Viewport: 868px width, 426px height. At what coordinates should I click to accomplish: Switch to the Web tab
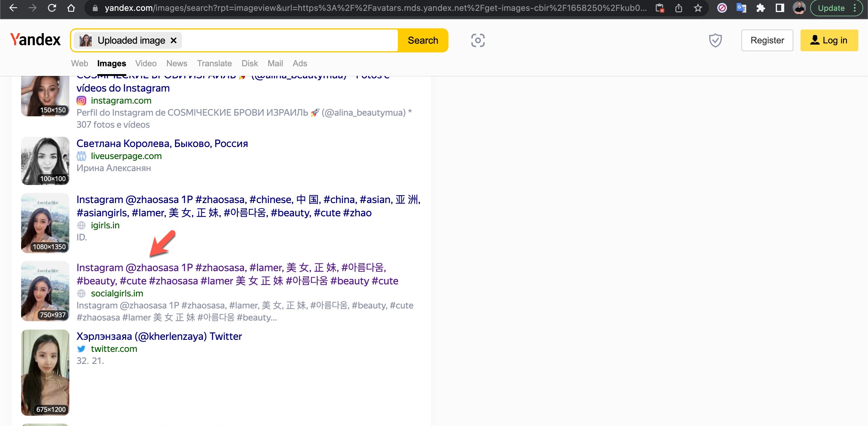[x=80, y=63]
